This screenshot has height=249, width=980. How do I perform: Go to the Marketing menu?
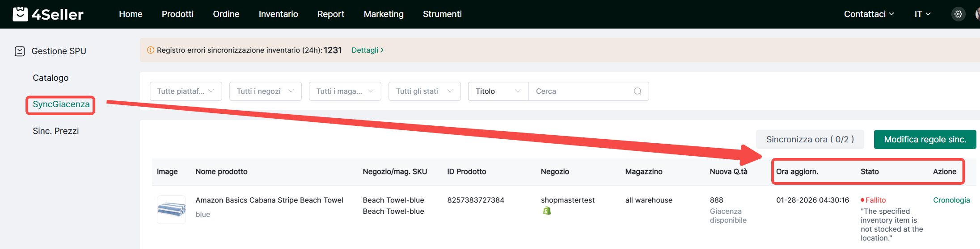pyautogui.click(x=383, y=14)
